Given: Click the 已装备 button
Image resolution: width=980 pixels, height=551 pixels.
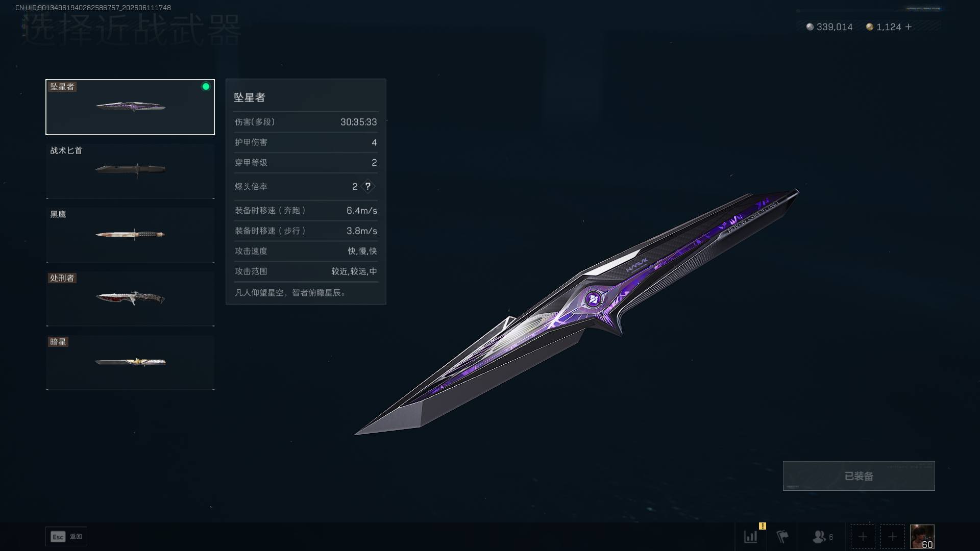Looking at the screenshot, I should tap(859, 476).
